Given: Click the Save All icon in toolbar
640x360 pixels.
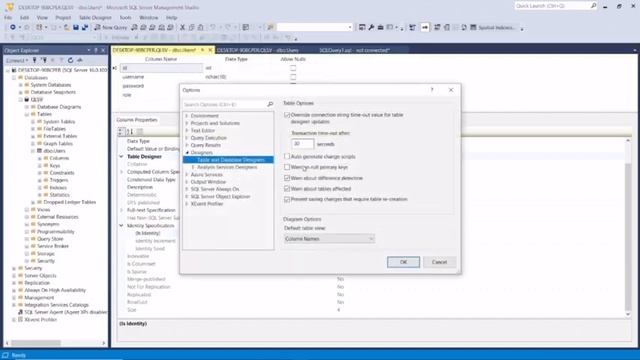Looking at the screenshot, I should (85, 27).
